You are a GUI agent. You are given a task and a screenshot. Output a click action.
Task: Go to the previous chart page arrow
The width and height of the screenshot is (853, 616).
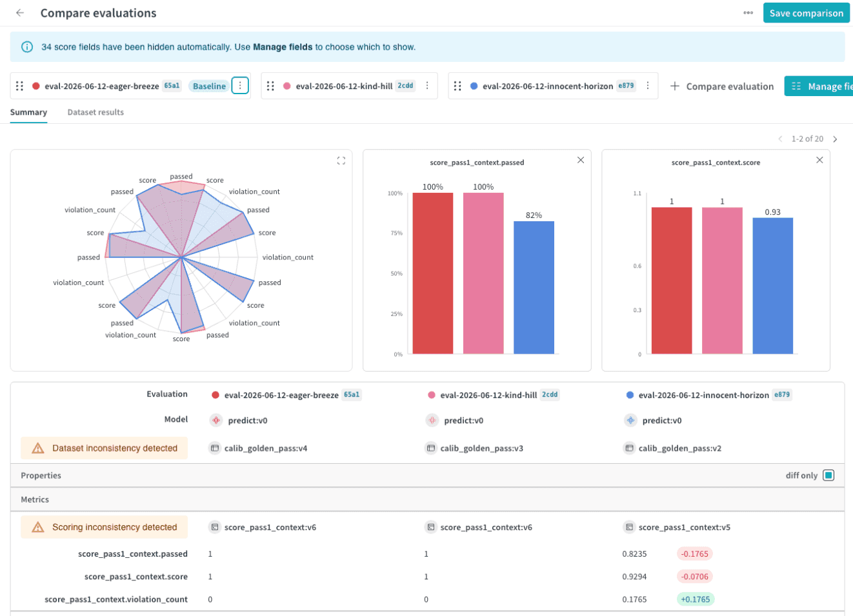click(780, 139)
